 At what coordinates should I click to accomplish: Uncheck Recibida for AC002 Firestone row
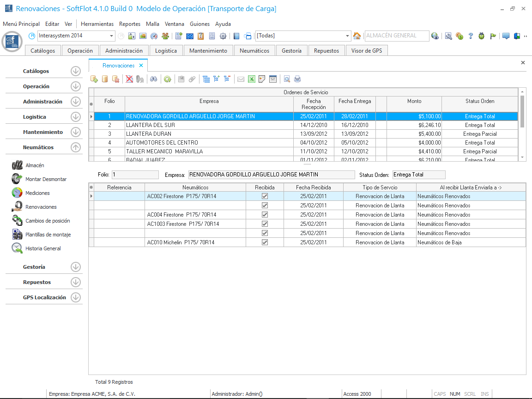(265, 196)
